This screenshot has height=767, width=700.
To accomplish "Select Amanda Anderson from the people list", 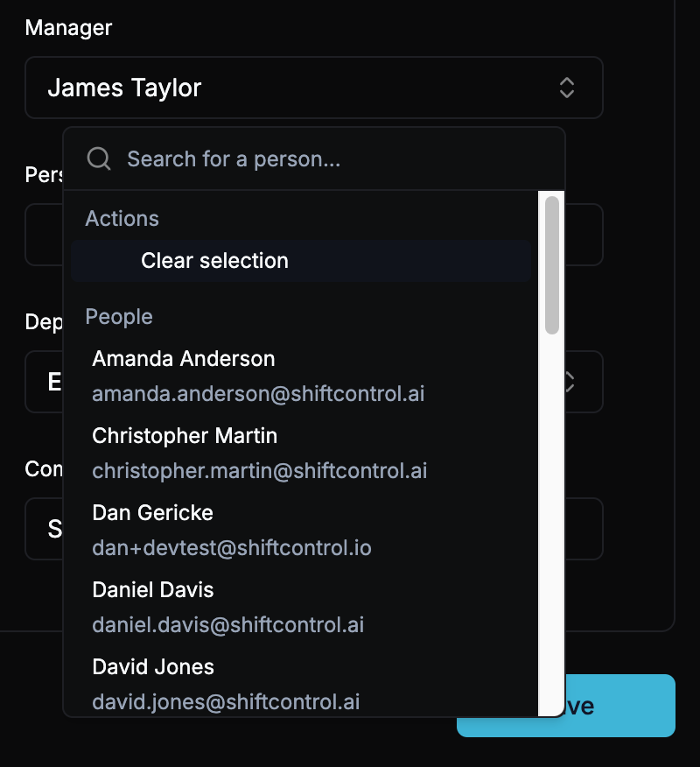I will point(184,359).
